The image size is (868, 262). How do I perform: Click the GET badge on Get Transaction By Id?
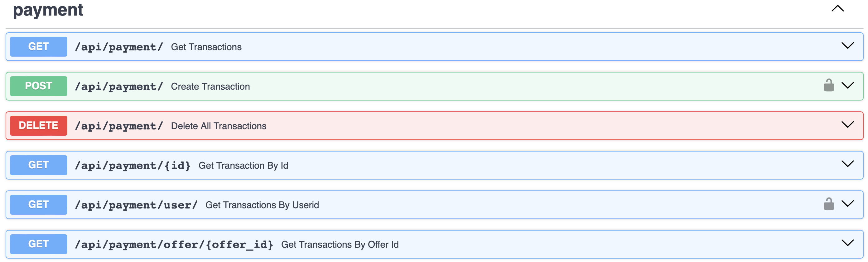pos(38,165)
